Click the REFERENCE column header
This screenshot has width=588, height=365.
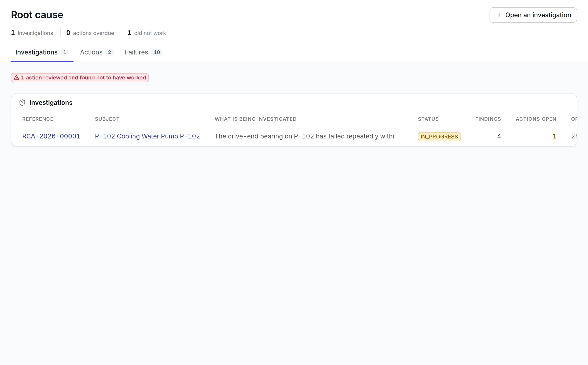click(38, 119)
